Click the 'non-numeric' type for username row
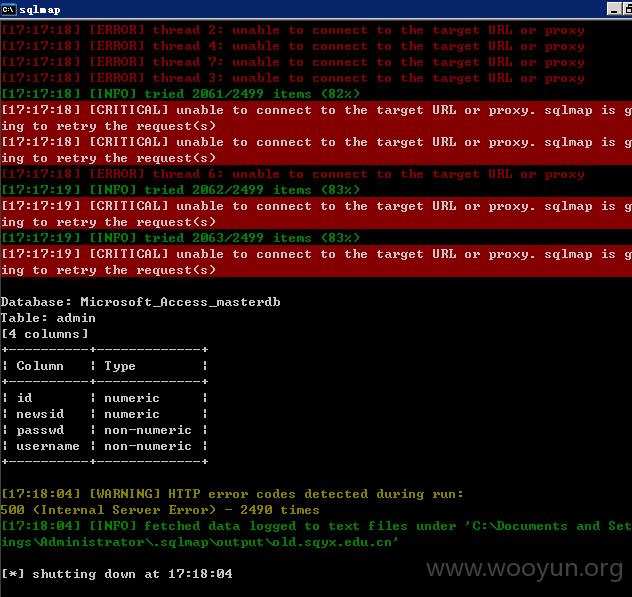Image resolution: width=632 pixels, height=597 pixels. 148,446
